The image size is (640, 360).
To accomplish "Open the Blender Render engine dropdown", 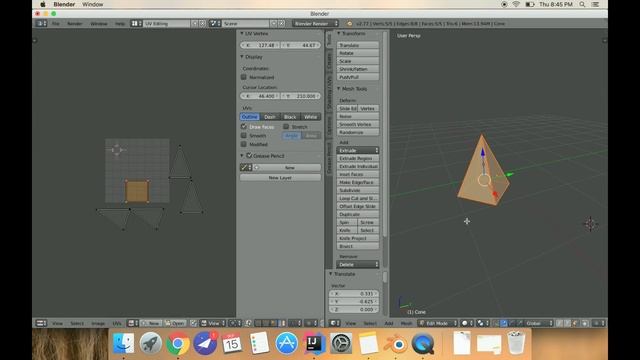I will tap(316, 24).
